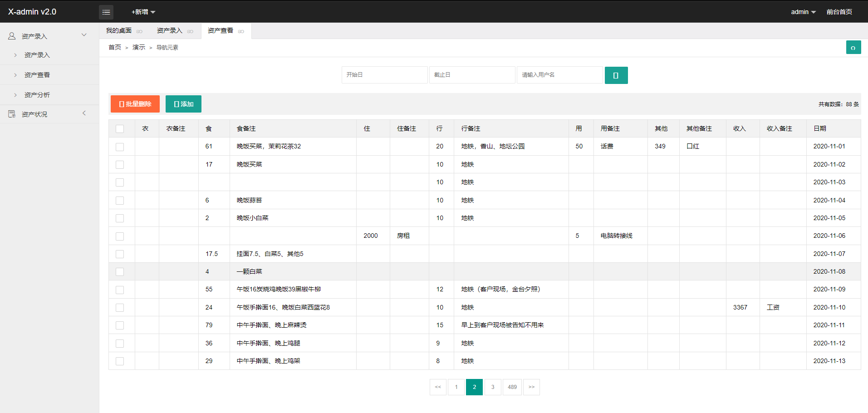
Task: Click the icon beside sidebar 资产状况
Action: tap(12, 114)
